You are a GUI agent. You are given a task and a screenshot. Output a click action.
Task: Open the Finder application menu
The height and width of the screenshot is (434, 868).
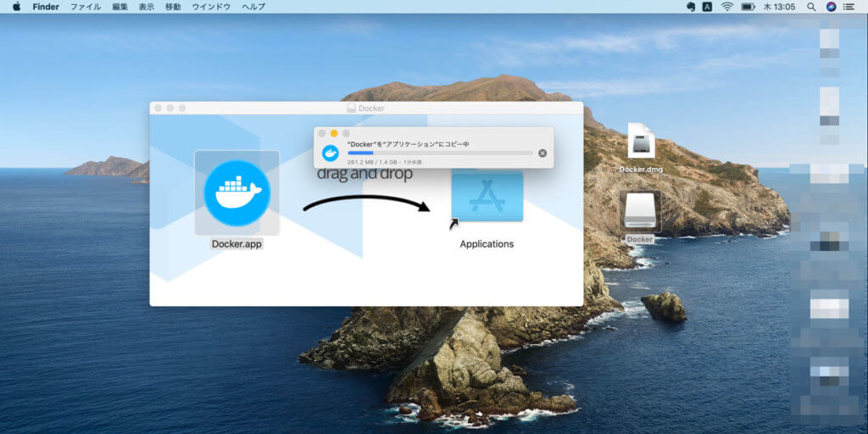pyautogui.click(x=46, y=7)
